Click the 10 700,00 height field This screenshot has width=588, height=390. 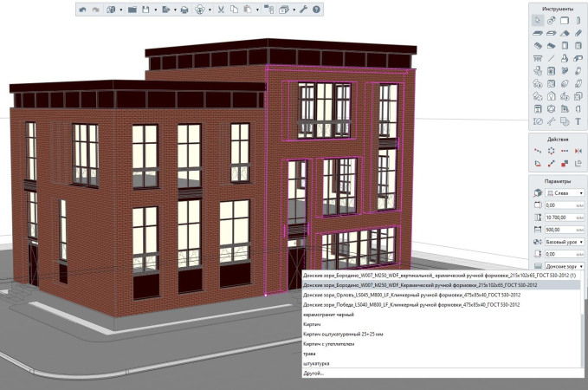[x=557, y=217]
